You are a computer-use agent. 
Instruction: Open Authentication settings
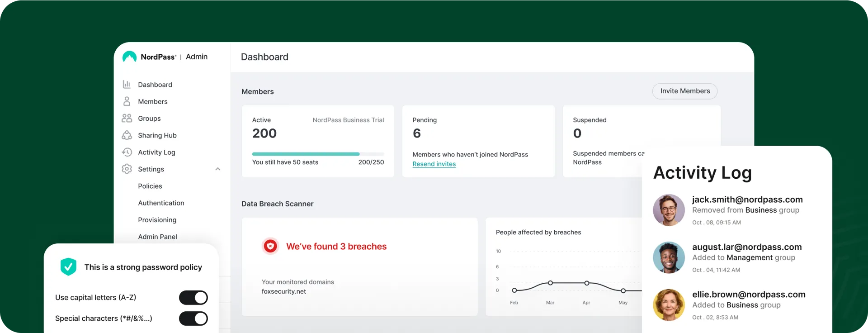tap(161, 203)
